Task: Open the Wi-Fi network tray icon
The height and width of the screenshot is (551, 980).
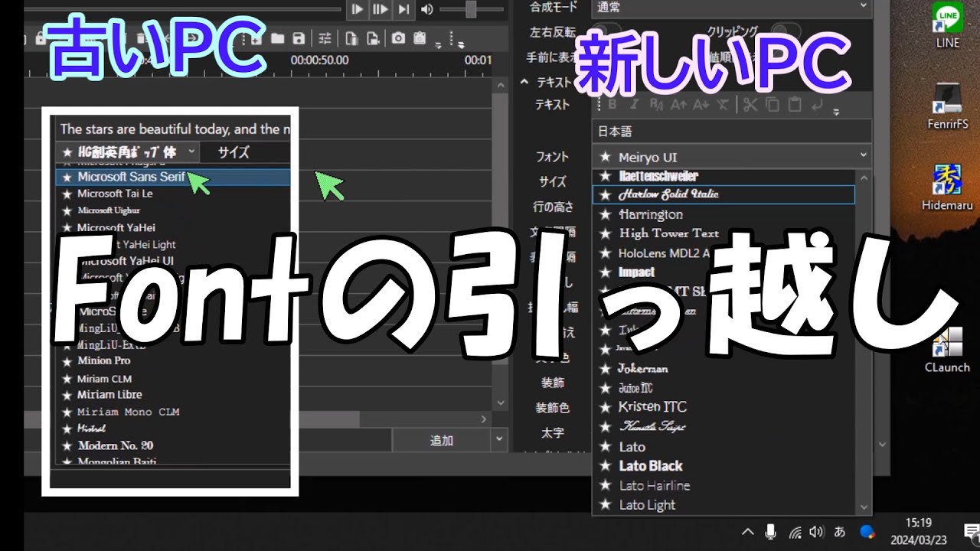Action: point(795,532)
